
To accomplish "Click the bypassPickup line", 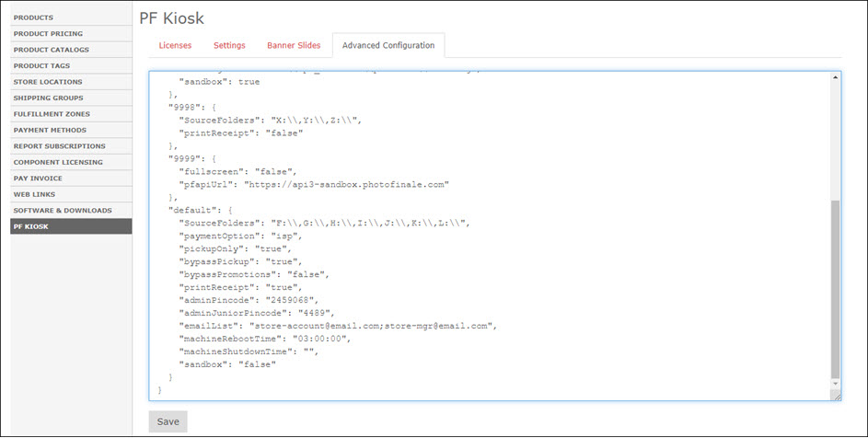I will point(240,261).
